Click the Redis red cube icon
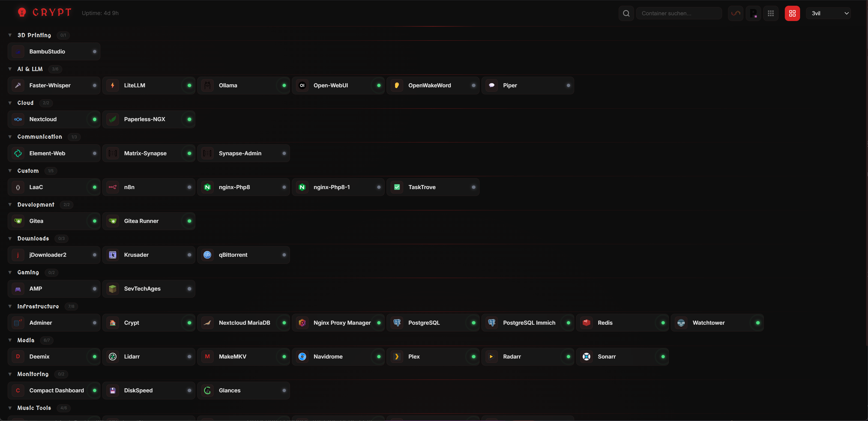The image size is (868, 421). [x=586, y=323]
